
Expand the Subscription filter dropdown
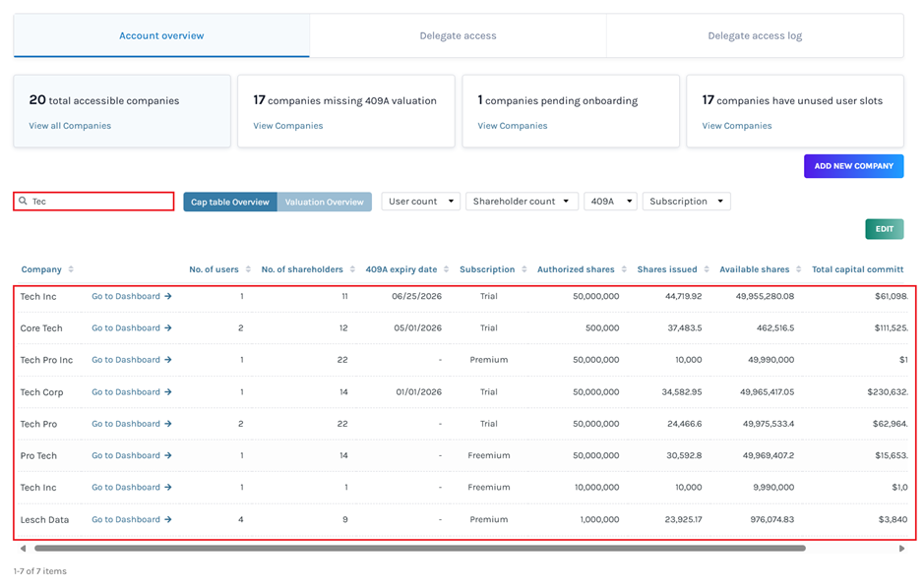click(x=686, y=202)
